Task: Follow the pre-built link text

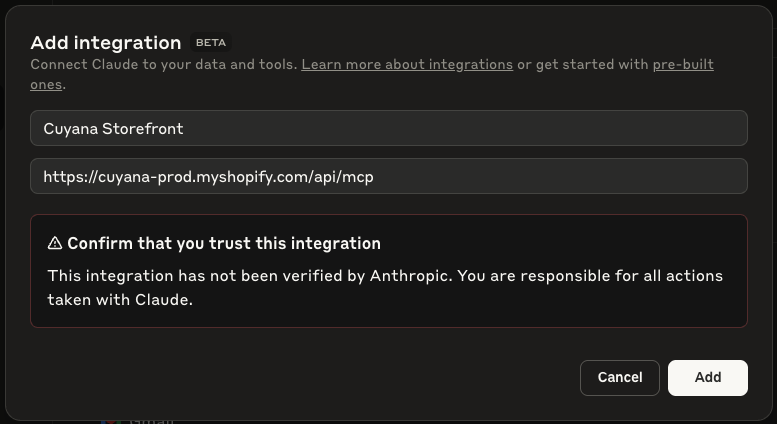Action: 683,64
